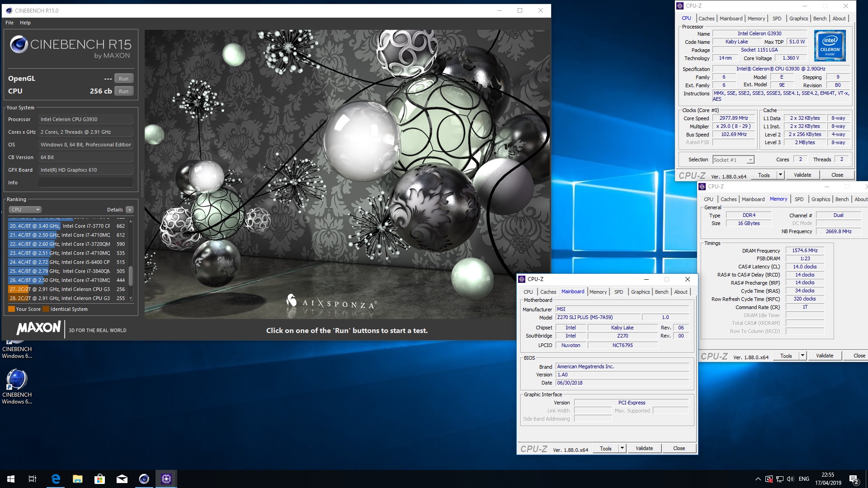Select ranking row 27, Intel Celeron 256
The height and width of the screenshot is (488, 868).
pyautogui.click(x=68, y=289)
